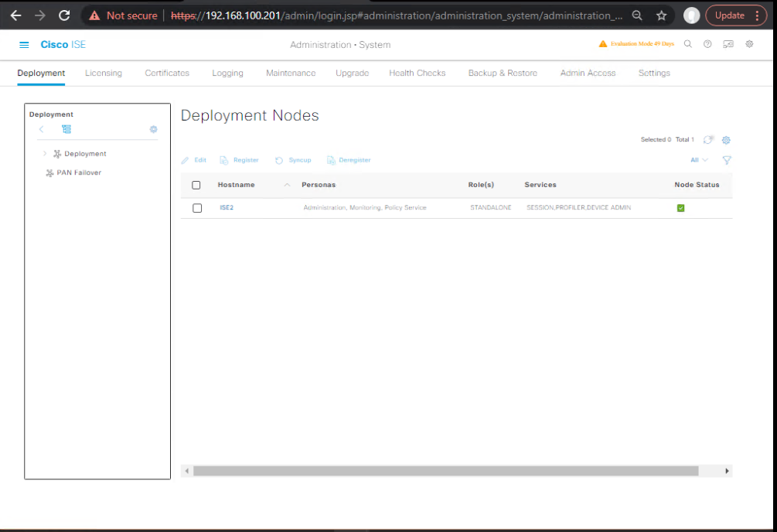Click the Evaluation Mode 49 Days notice
777x532 pixels.
642,43
